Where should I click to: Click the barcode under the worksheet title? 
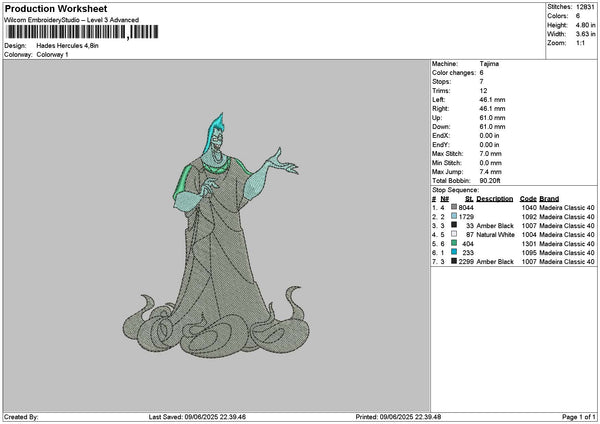pyautogui.click(x=82, y=32)
